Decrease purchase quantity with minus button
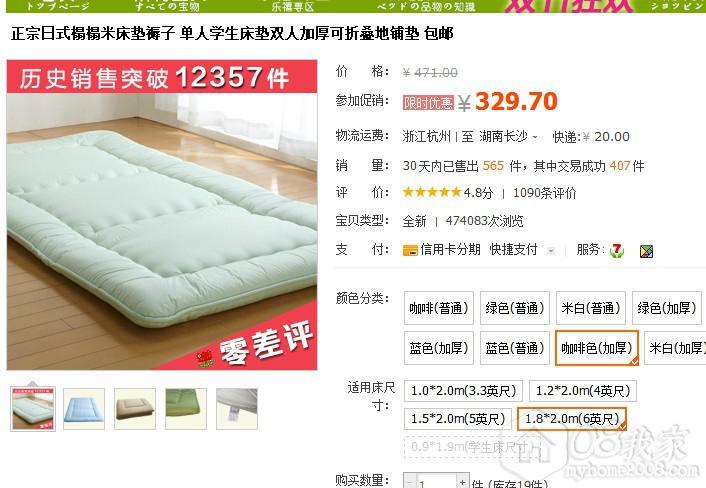Viewport: 706px width, 488px height. [410, 482]
